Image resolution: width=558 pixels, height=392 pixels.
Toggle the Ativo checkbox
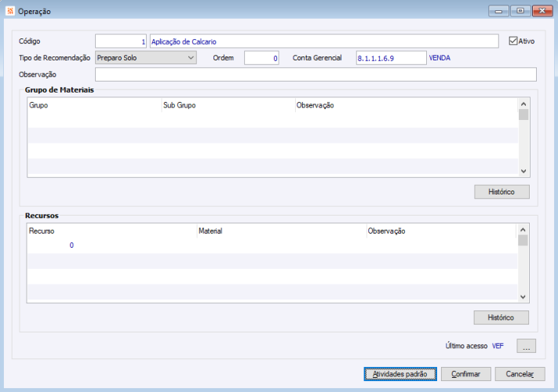512,41
